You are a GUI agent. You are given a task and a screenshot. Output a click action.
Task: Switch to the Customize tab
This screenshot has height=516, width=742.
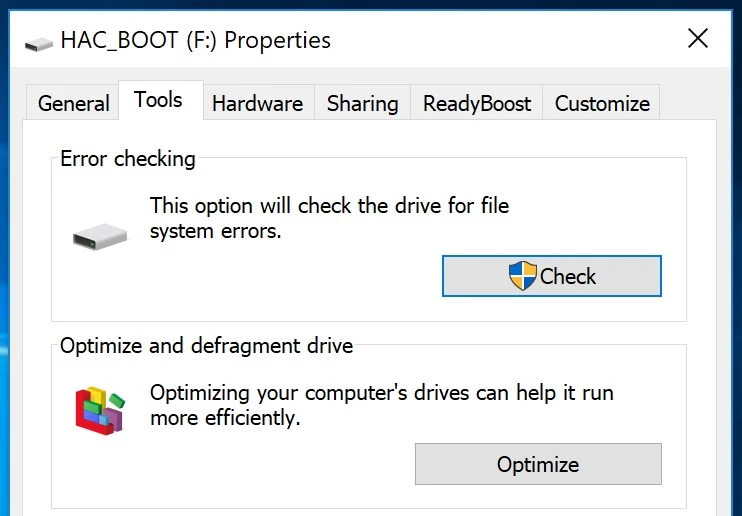(602, 103)
